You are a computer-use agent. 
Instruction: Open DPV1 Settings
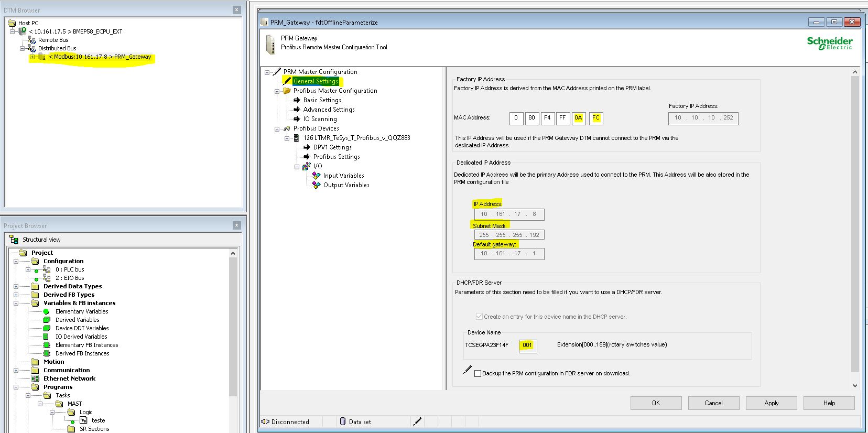[332, 147]
